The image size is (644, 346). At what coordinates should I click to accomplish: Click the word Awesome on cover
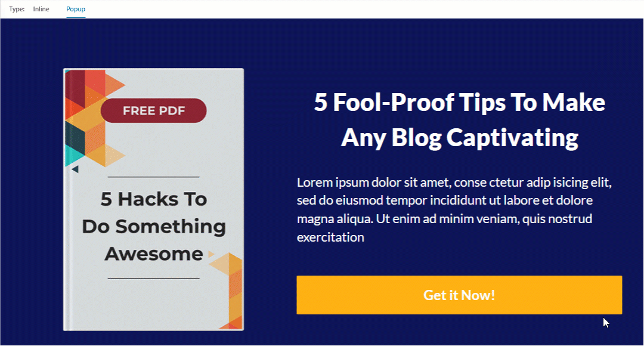click(154, 254)
